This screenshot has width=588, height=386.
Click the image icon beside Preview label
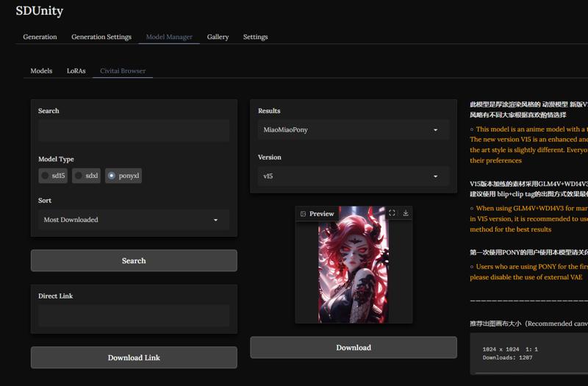[303, 214]
